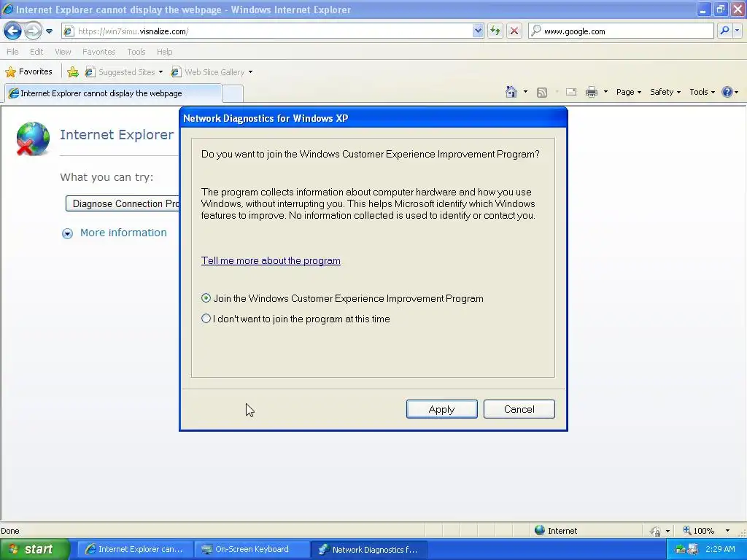The height and width of the screenshot is (560, 747).
Task: Click the IE logo in title bar
Action: [7, 9]
